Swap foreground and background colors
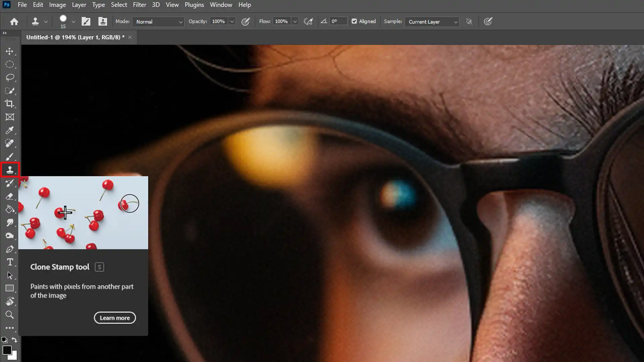Viewport: 644px width, 362px height. point(14,340)
